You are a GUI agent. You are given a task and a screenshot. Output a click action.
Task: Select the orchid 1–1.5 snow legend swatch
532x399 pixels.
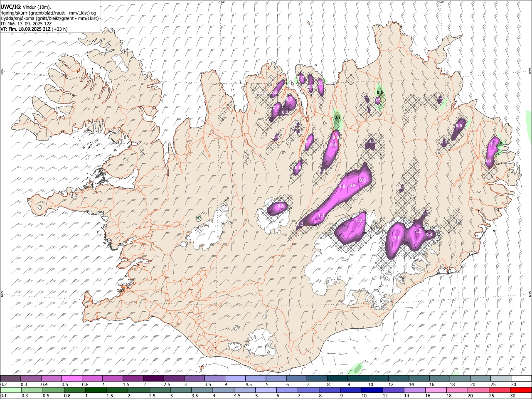pyautogui.click(x=113, y=378)
